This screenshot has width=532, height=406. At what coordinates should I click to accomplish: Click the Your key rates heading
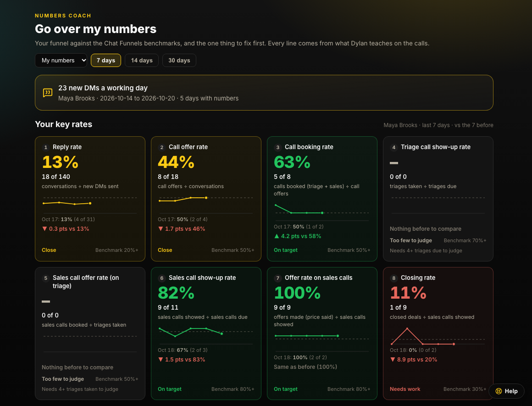tap(63, 124)
